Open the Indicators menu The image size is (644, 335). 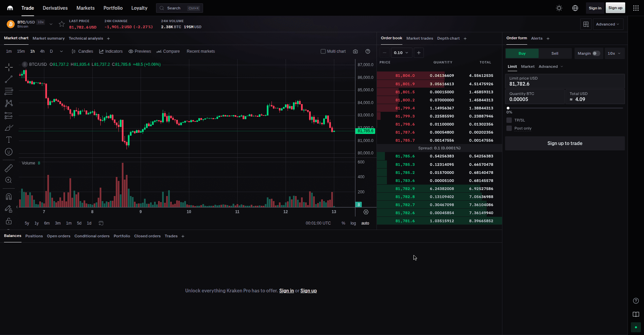click(x=111, y=51)
